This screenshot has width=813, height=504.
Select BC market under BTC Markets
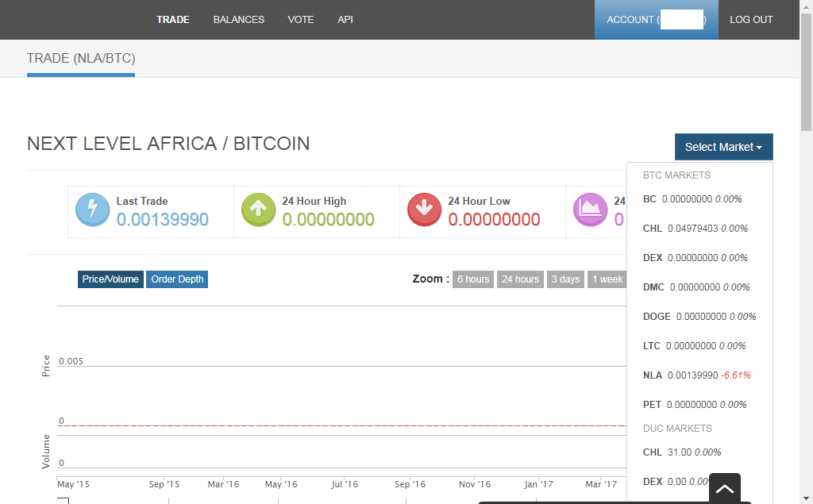pyautogui.click(x=692, y=199)
